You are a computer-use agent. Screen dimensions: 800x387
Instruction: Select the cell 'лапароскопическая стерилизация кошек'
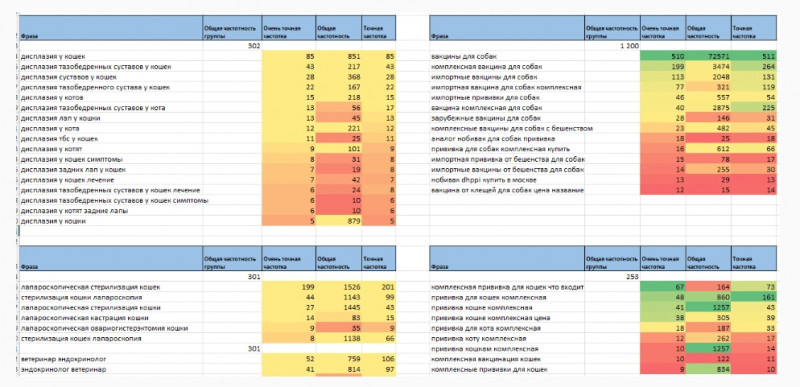tap(111, 287)
